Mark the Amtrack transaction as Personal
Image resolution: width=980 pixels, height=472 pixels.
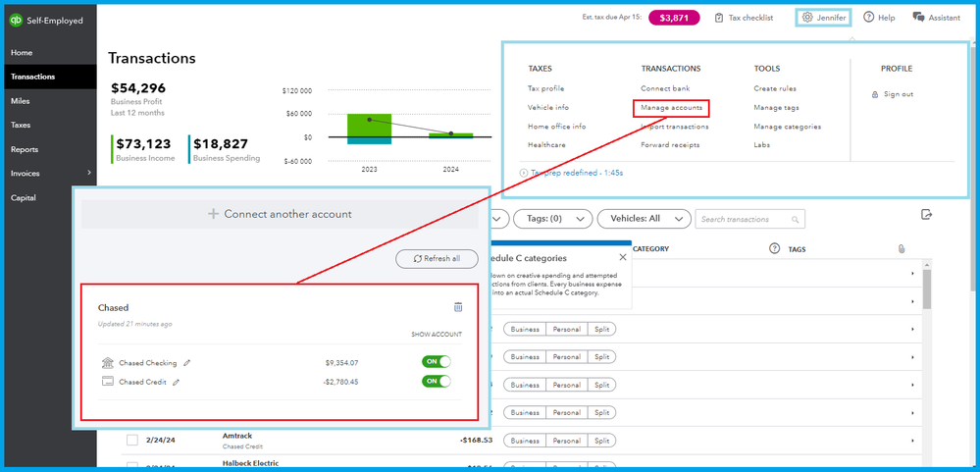(567, 441)
